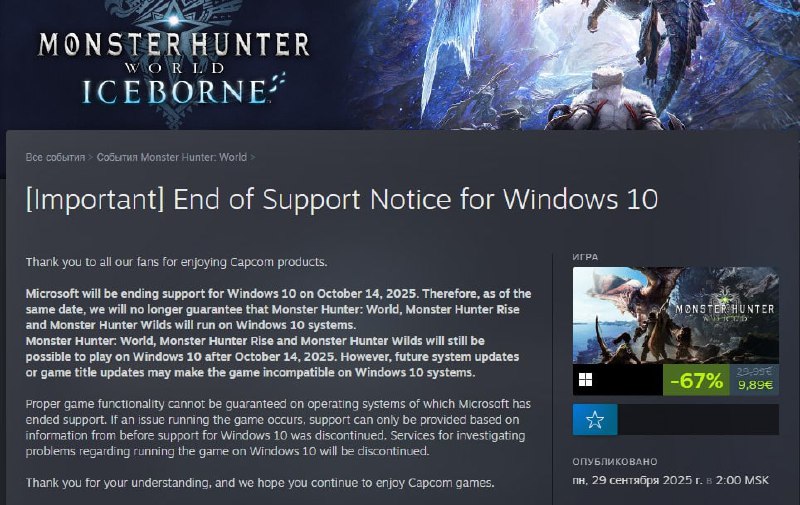This screenshot has height=505, width=800.
Task: Open the Monster Hunter World game capsule image
Action: [676, 315]
